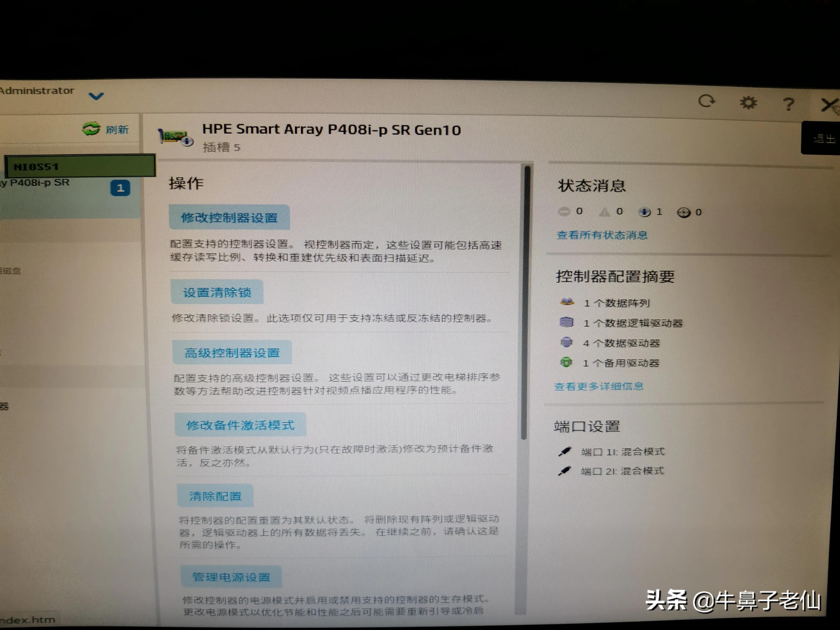
Task: Expand the Administrator dropdown chevron
Action: click(x=96, y=96)
